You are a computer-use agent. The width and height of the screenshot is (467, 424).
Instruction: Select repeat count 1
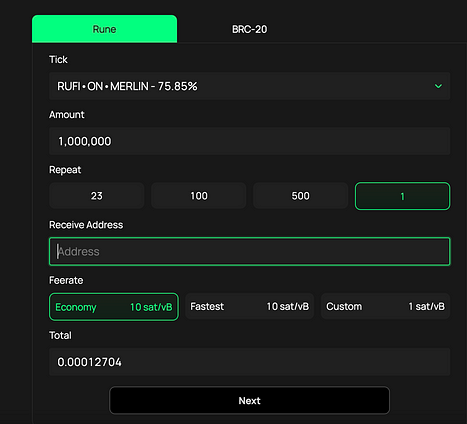point(402,196)
